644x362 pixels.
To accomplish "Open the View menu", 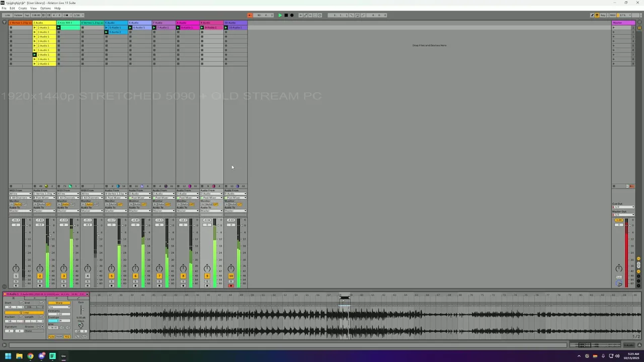I will pyautogui.click(x=33, y=8).
